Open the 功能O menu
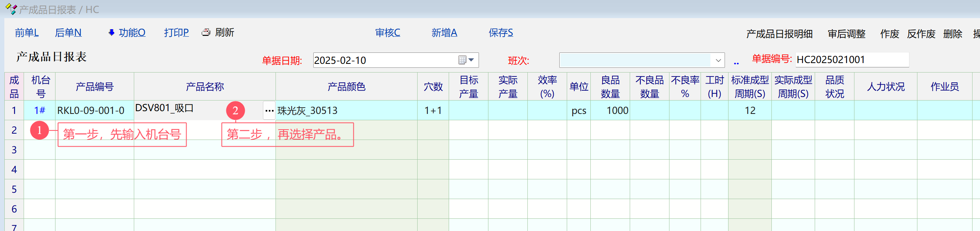 pos(132,33)
